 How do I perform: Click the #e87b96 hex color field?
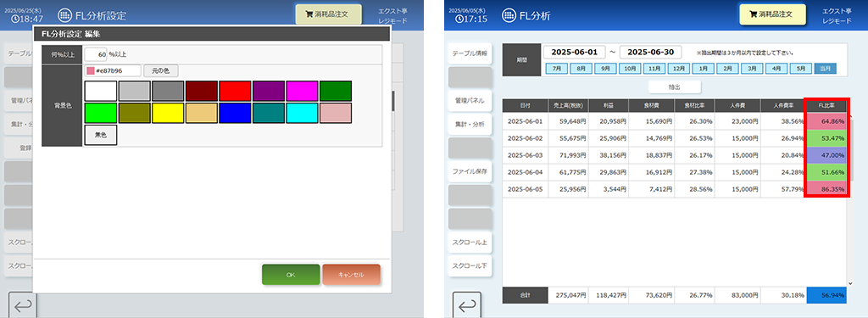point(113,71)
